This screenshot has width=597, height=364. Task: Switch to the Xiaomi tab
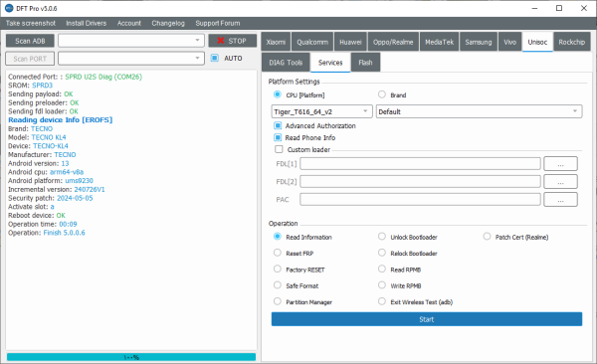[276, 42]
